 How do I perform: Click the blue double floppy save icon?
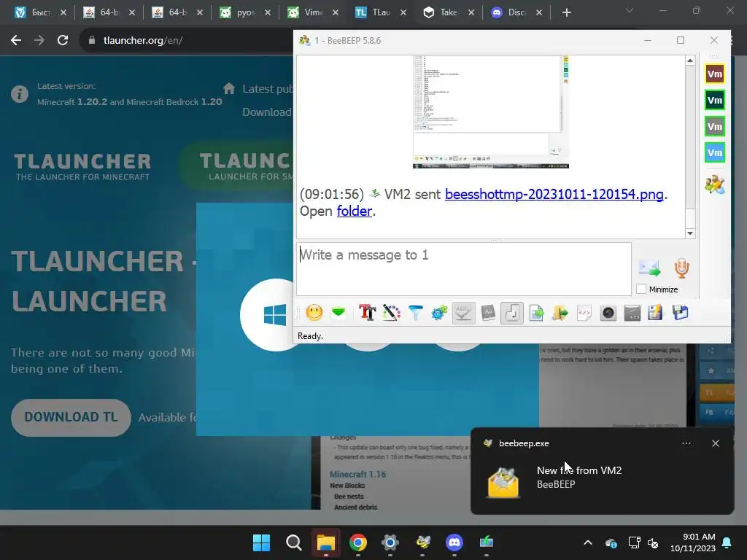click(681, 313)
